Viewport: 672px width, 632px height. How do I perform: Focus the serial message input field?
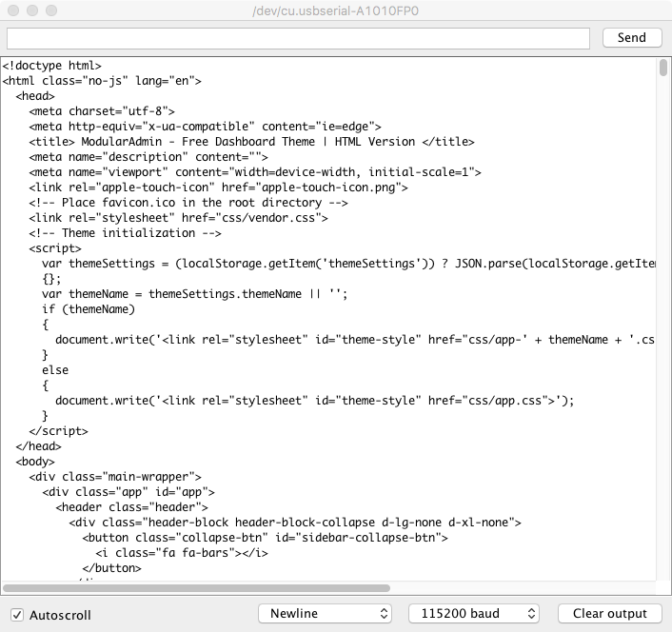coord(298,38)
